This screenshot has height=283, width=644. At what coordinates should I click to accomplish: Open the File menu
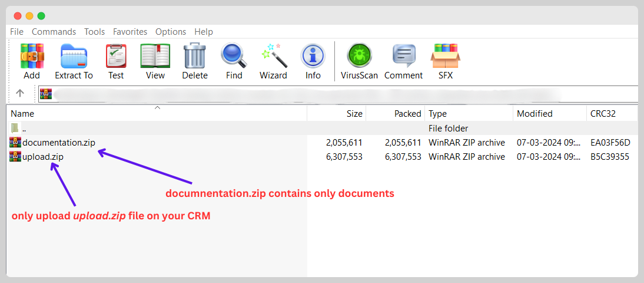[x=16, y=32]
